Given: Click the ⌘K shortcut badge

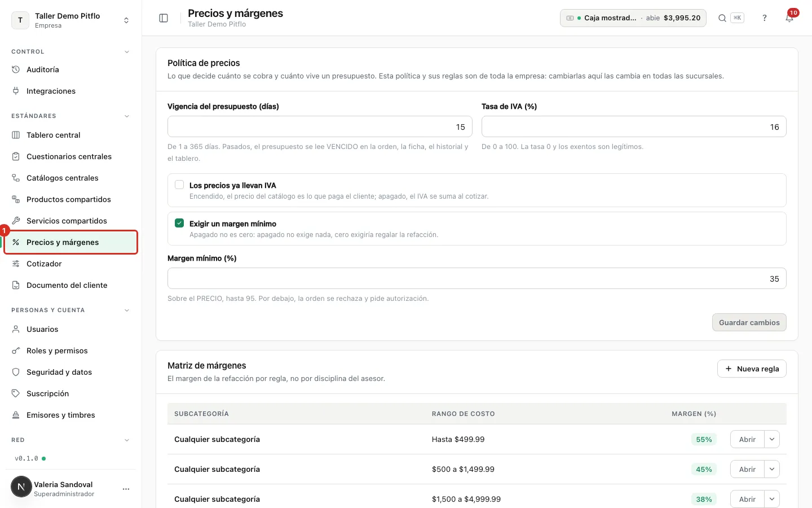Looking at the screenshot, I should click(x=737, y=18).
